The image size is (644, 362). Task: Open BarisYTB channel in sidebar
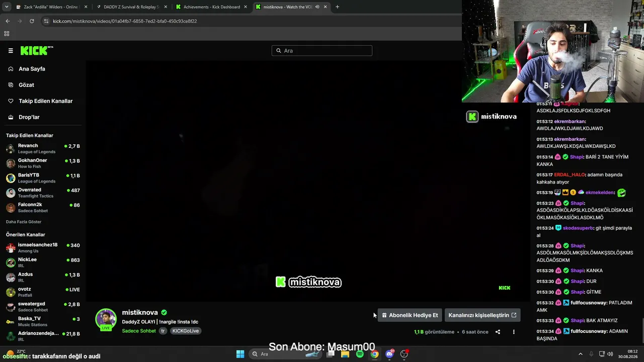coord(43,178)
